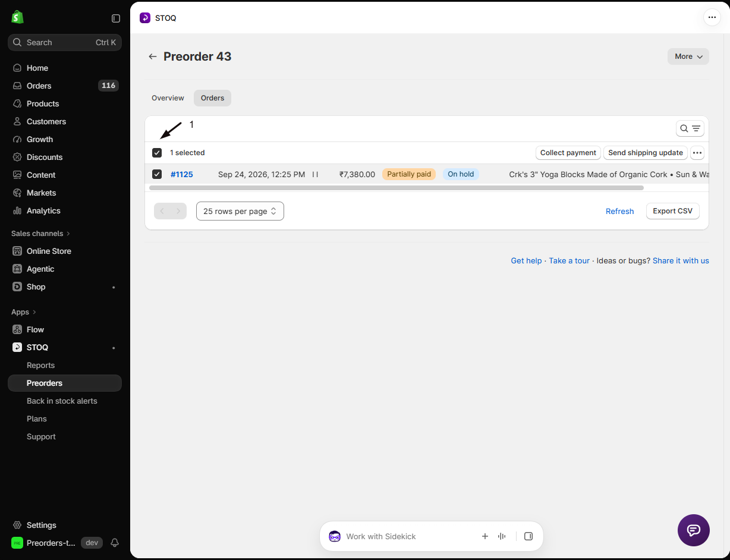Collapse the sidebar panel icon

116,18
